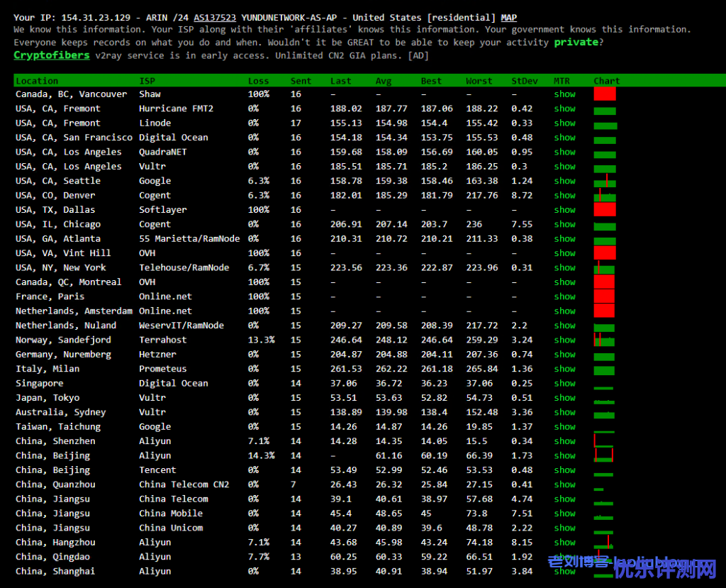Screen dimensions: 726x588
Task: Show MTR for Vancouver Shaw row
Action: (x=564, y=94)
